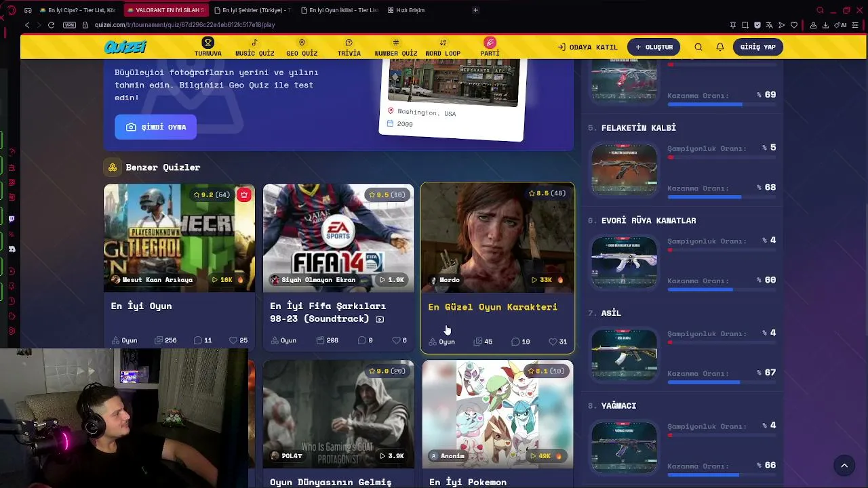Open Word Loop navigation item
This screenshot has width=868, height=488.
click(443, 47)
